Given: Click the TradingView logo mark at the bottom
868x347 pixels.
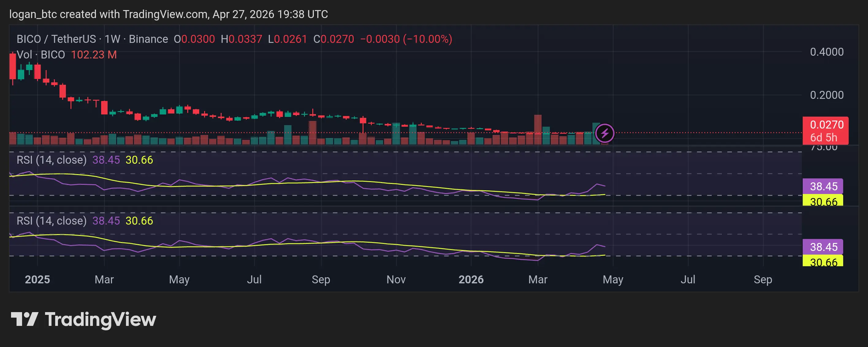Looking at the screenshot, I should tap(25, 319).
